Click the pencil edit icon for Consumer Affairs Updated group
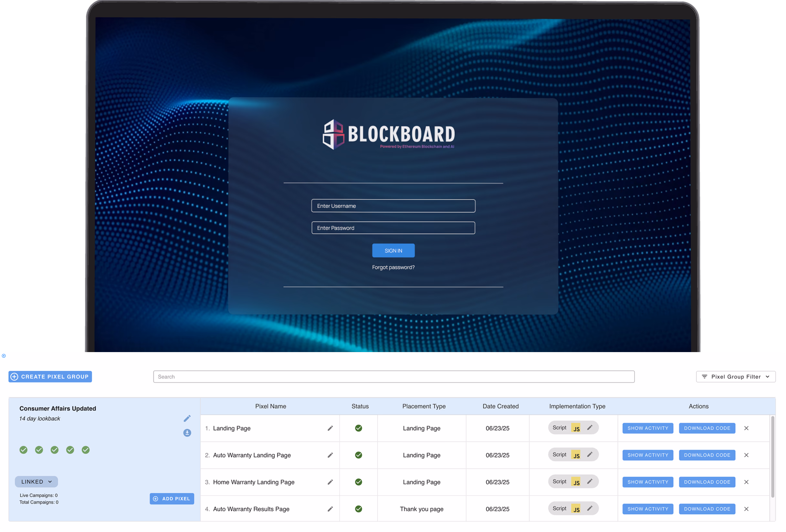 (x=187, y=418)
